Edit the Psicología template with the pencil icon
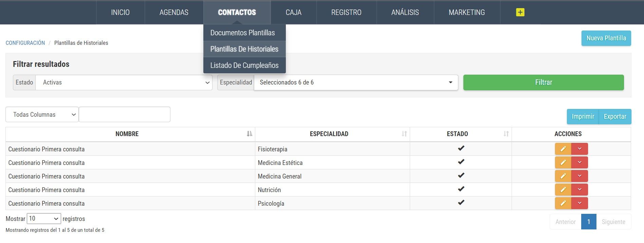 (563, 203)
